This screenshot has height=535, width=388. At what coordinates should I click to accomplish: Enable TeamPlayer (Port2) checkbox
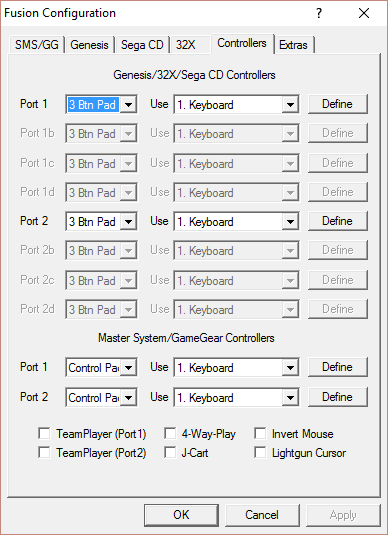click(44, 453)
